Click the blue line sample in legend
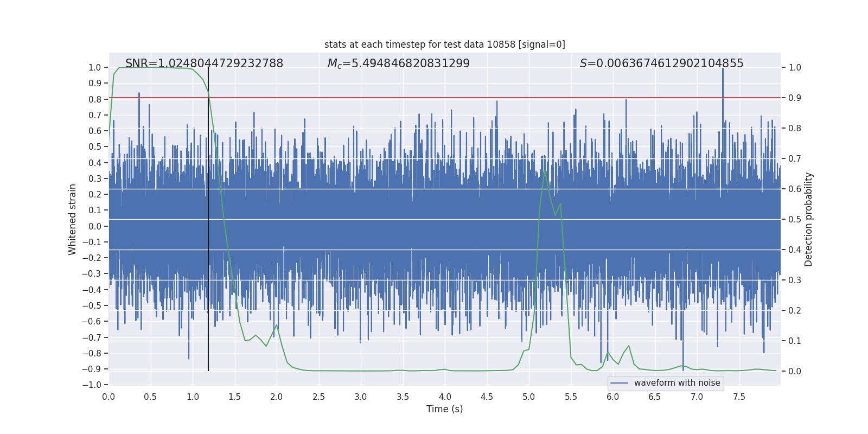The image size is (868, 434). (x=619, y=383)
